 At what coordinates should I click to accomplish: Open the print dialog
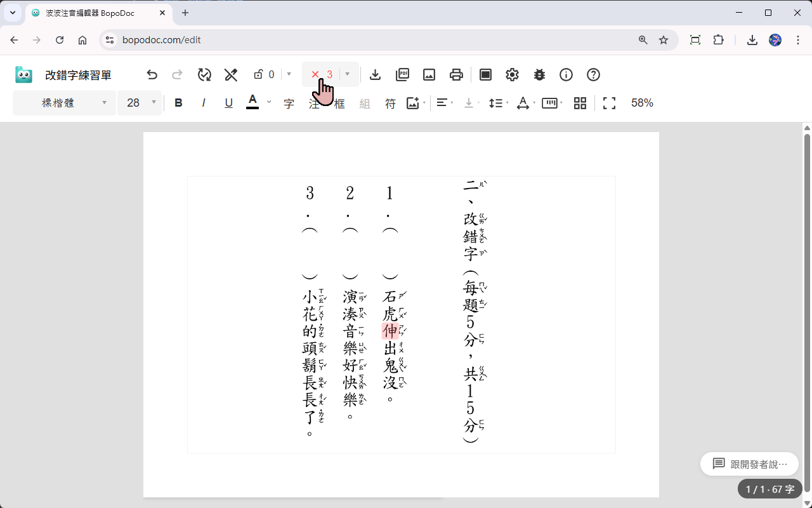click(455, 74)
